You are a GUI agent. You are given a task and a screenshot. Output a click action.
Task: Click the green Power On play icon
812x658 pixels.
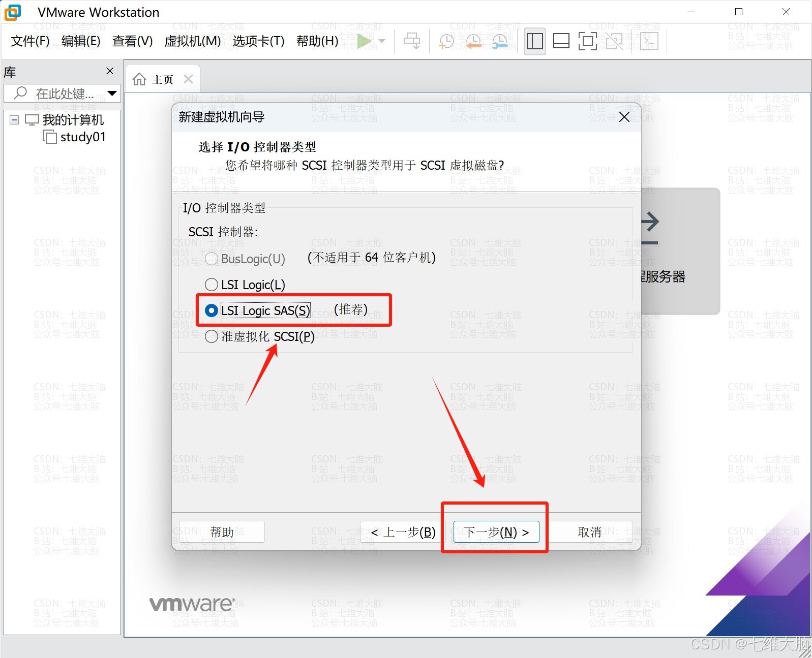pyautogui.click(x=364, y=41)
